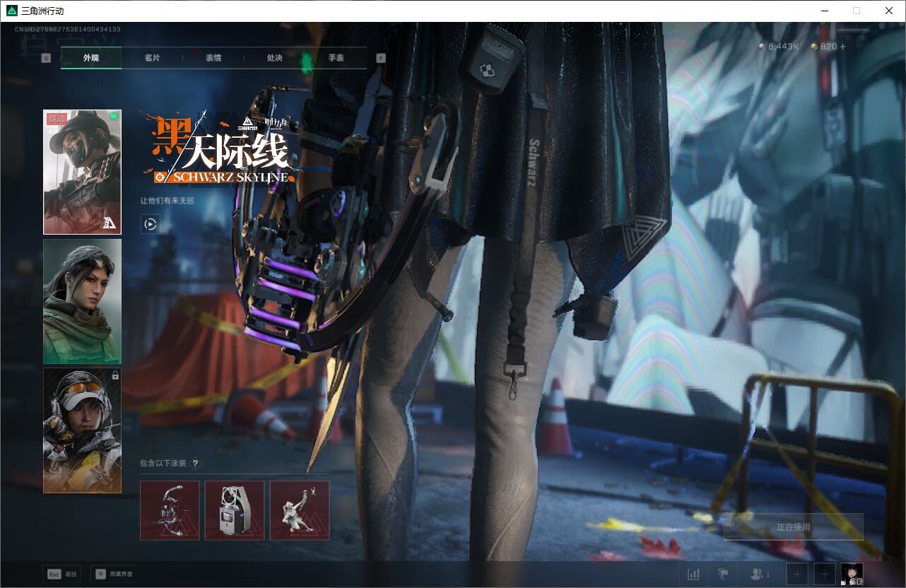This screenshot has height=588, width=906.
Task: Go to the 处决 tab
Action: click(x=274, y=58)
